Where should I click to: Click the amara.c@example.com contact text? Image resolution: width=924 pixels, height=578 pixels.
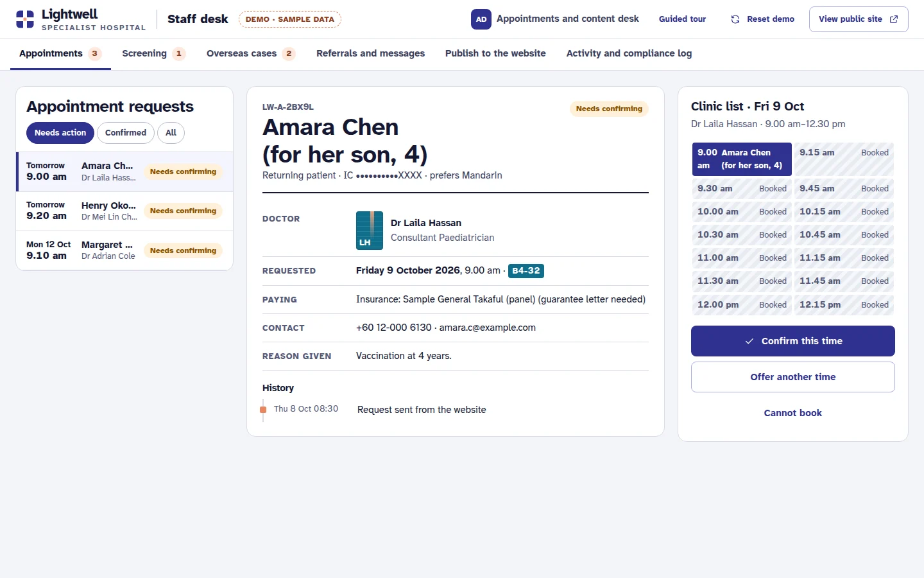coord(488,328)
